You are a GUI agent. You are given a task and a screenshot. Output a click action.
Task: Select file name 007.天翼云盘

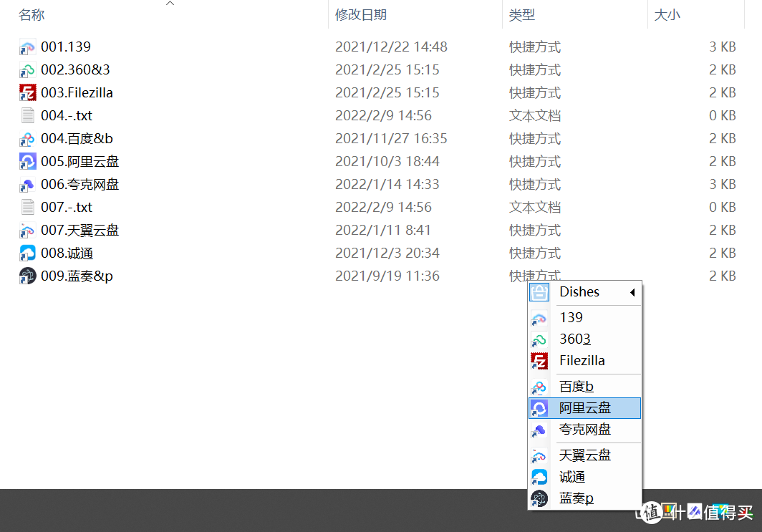point(79,230)
